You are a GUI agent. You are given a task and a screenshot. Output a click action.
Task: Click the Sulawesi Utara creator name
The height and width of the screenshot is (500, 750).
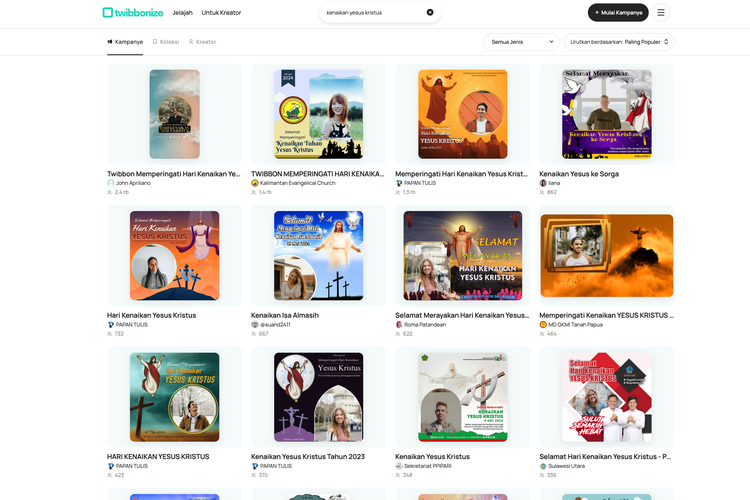click(566, 466)
